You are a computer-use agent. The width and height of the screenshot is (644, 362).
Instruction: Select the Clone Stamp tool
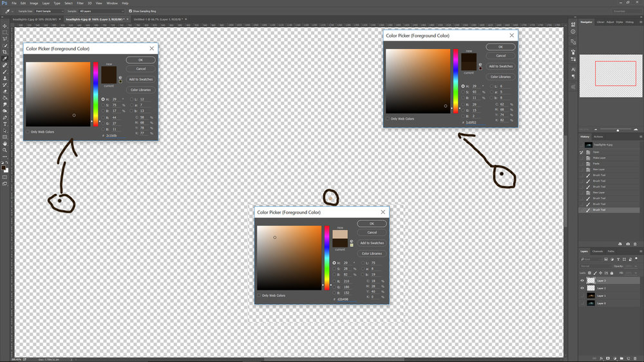5,78
